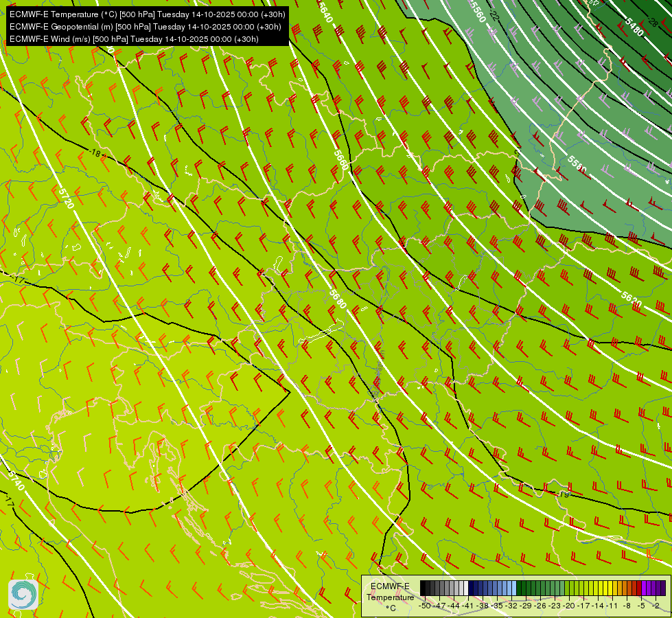
Task: Click the -8 value on the temperature scale
Action: pyautogui.click(x=627, y=606)
